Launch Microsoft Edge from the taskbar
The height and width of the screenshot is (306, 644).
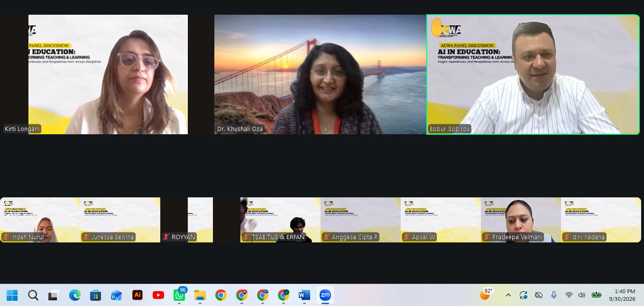(75, 295)
